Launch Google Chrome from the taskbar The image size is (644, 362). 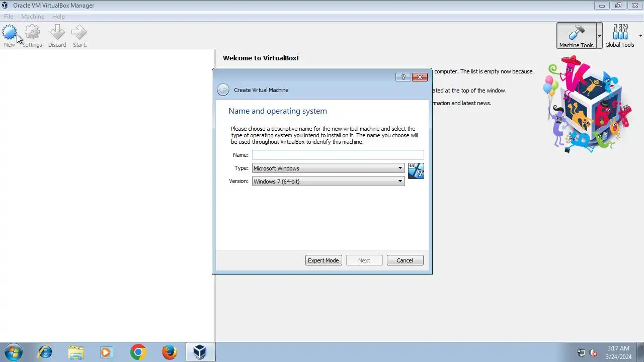[x=138, y=352]
